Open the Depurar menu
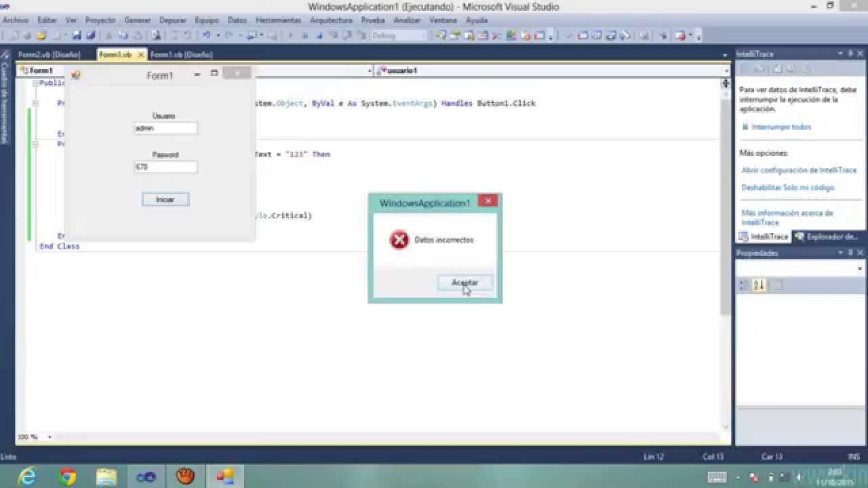This screenshot has height=488, width=868. tap(173, 20)
